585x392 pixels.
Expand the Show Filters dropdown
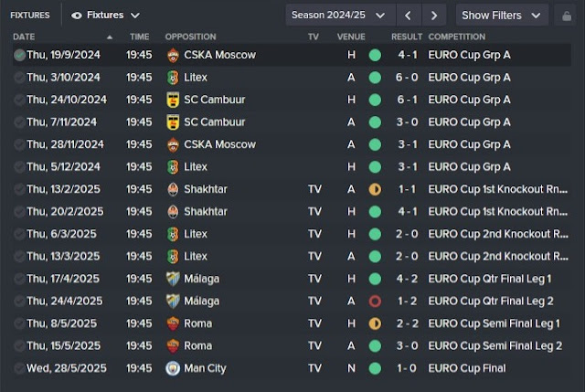(x=502, y=16)
